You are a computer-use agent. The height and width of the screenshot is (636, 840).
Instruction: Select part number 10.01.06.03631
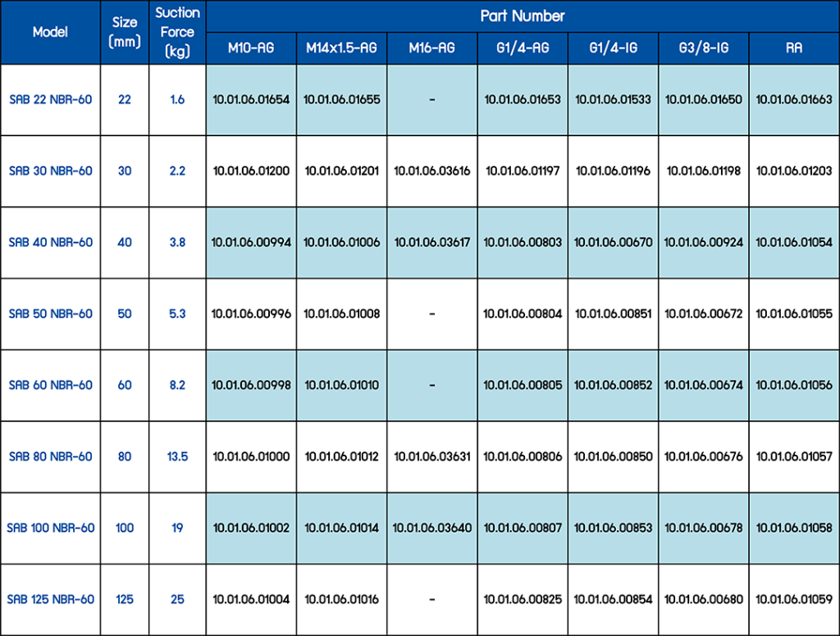coord(431,456)
